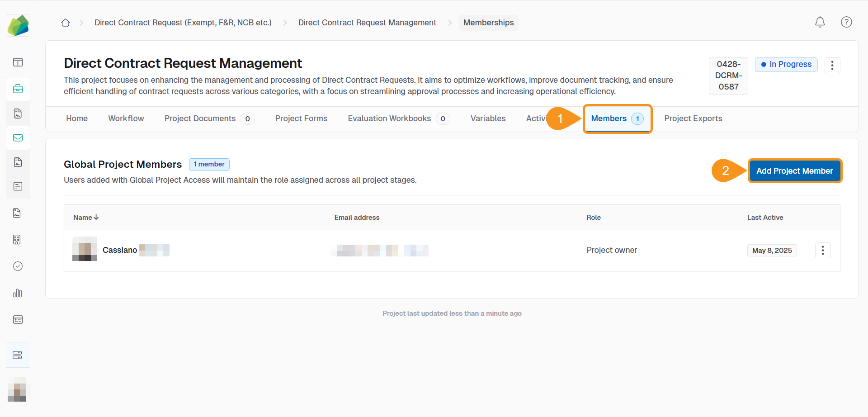Screen dimensions: 868x417
Task: Click the user profile avatar in sidebar
Action: coord(17,390)
